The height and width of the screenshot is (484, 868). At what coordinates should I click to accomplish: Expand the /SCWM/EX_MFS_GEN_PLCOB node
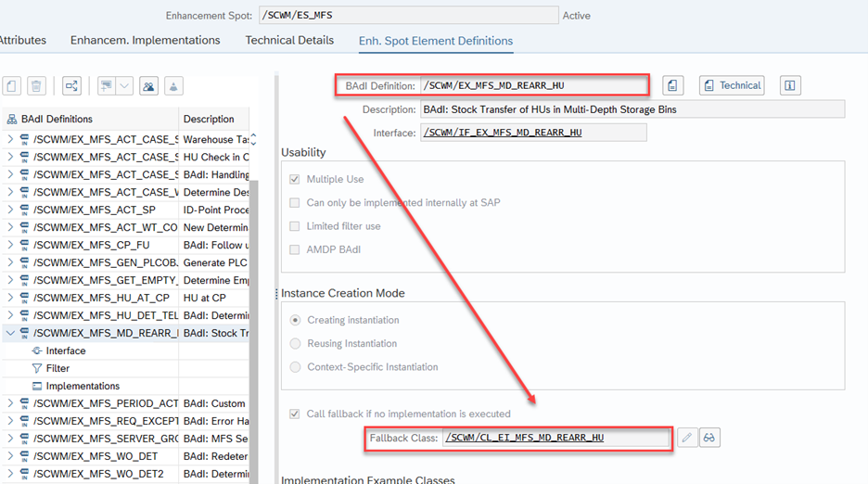pos(10,262)
